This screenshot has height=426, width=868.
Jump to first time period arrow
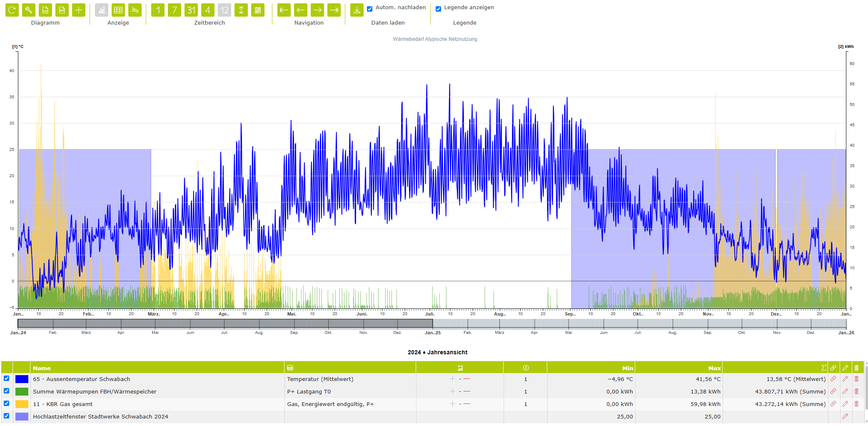tap(284, 10)
